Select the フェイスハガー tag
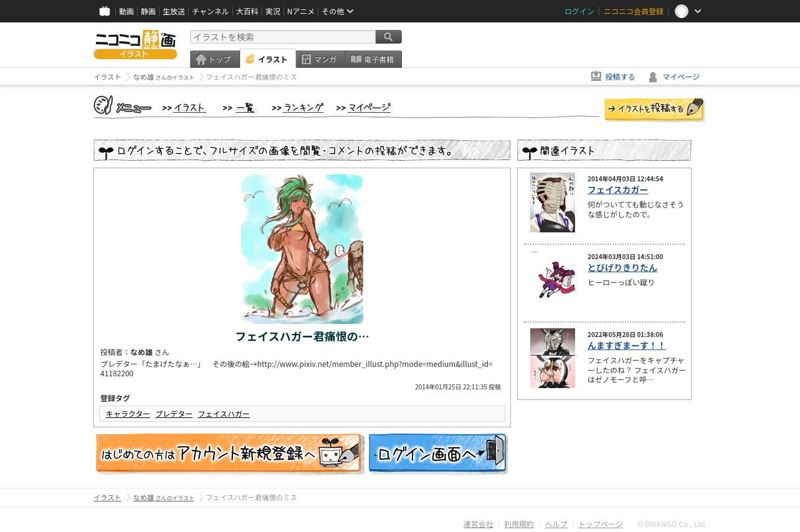Screen dimensions: 800x532 click(224, 414)
